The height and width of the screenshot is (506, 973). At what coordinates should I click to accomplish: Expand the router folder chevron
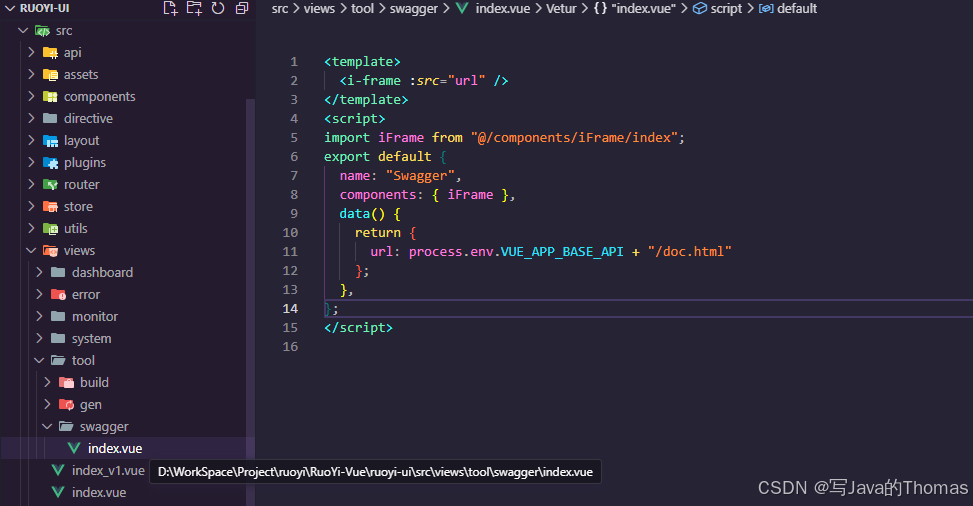[x=31, y=184]
